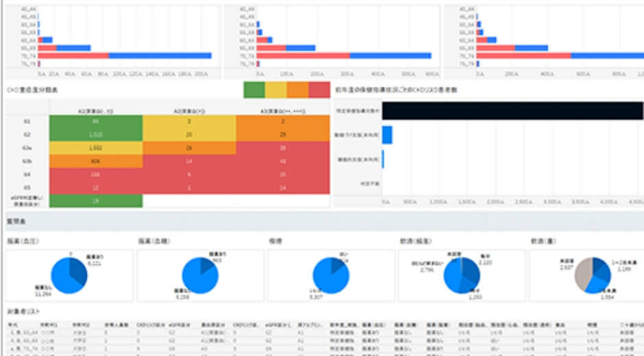The image size is (644, 356).
Task: Select blue 65_69 bar segment in third age chart
Action: [x=531, y=48]
